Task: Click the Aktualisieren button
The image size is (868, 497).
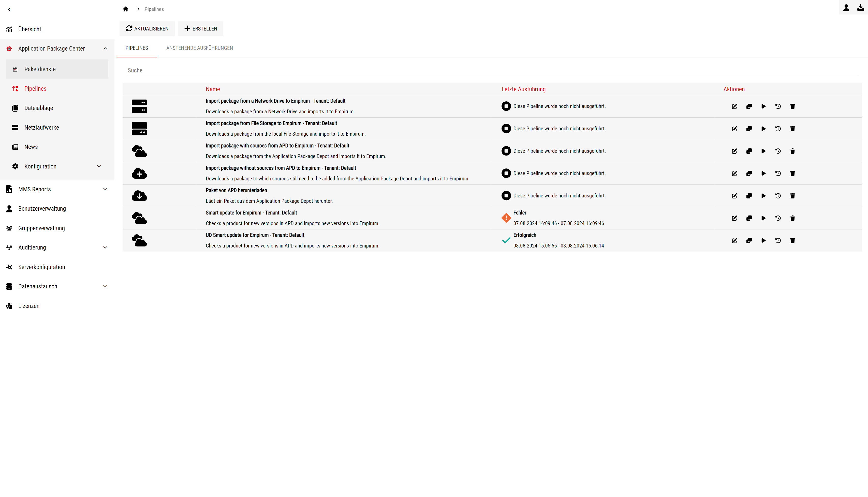Action: (x=147, y=29)
